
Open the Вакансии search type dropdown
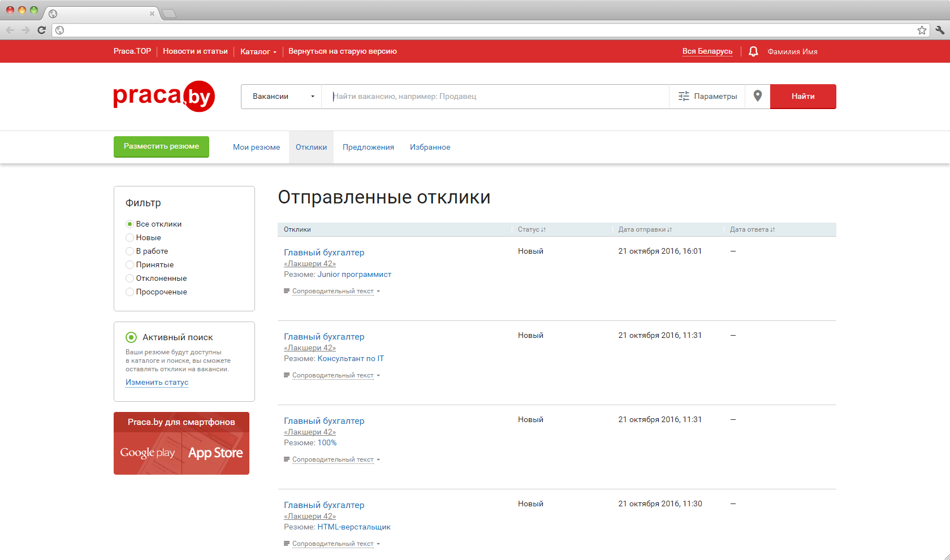(282, 97)
